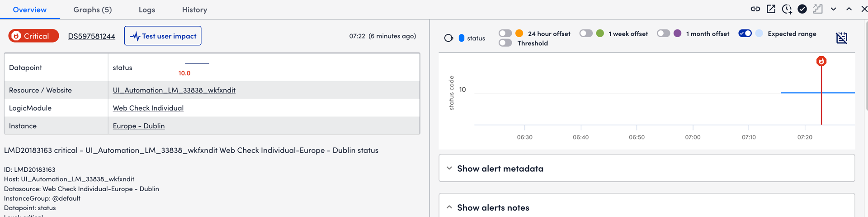Click the Datasource: Web Check Individual-Europe line
The width and height of the screenshot is (868, 217).
pos(81,188)
